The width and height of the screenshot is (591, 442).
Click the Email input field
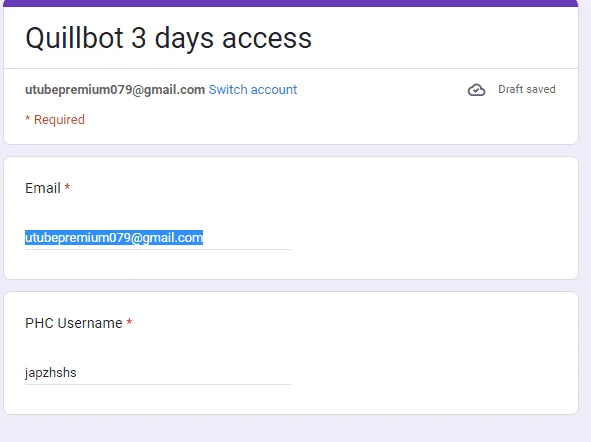point(158,238)
